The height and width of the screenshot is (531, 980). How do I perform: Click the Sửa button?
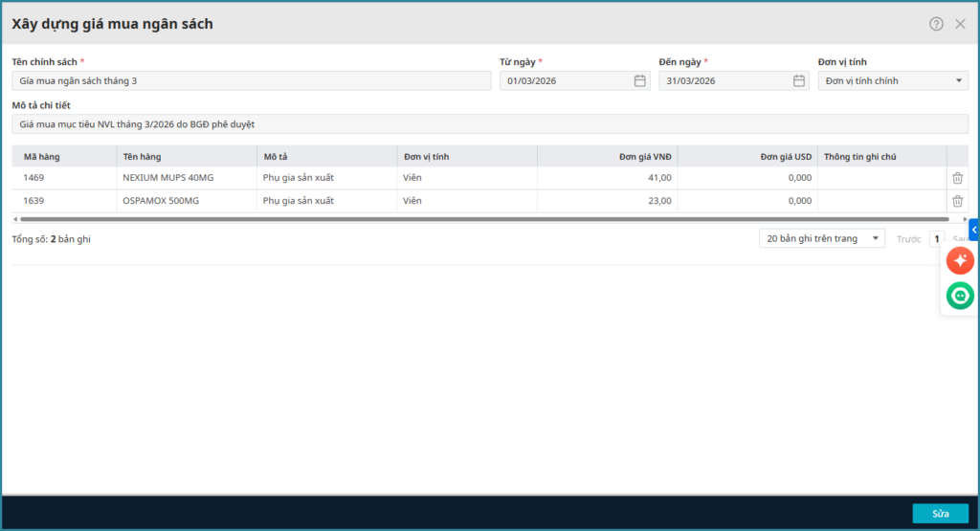940,514
